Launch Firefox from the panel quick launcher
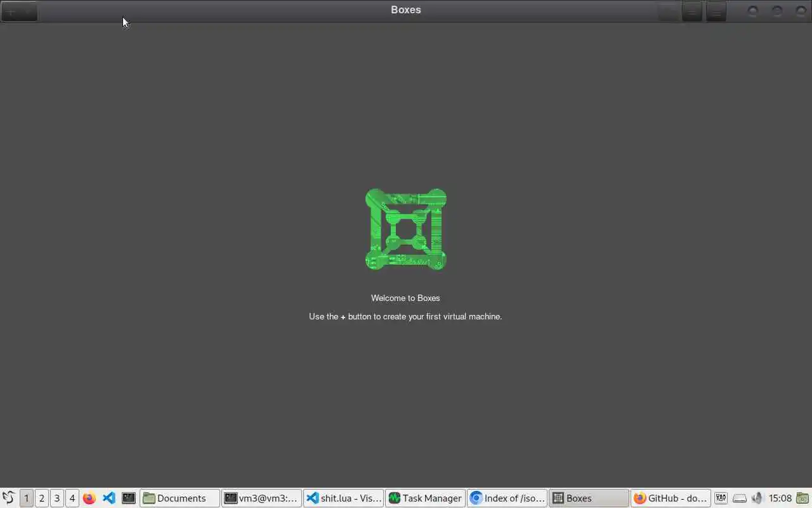This screenshot has height=508, width=812. click(89, 498)
